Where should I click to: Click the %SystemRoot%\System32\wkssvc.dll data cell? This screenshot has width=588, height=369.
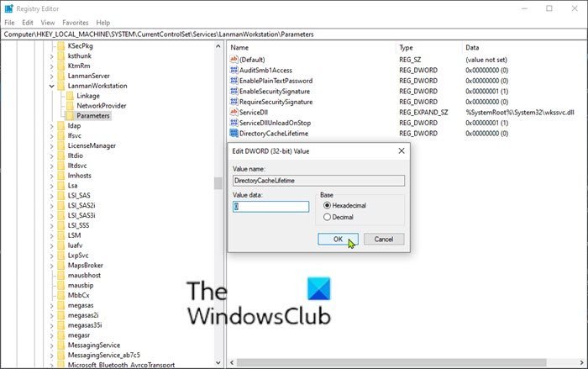point(520,113)
